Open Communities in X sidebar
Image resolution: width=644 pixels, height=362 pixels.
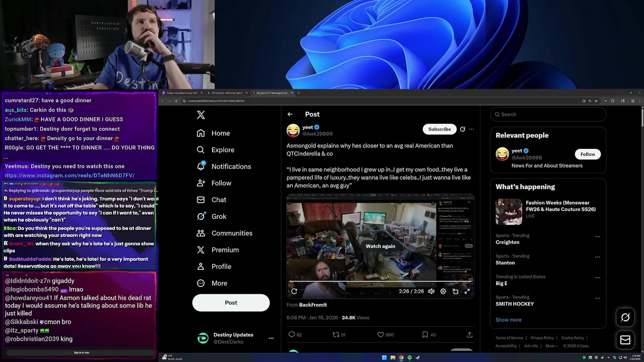tap(224, 233)
